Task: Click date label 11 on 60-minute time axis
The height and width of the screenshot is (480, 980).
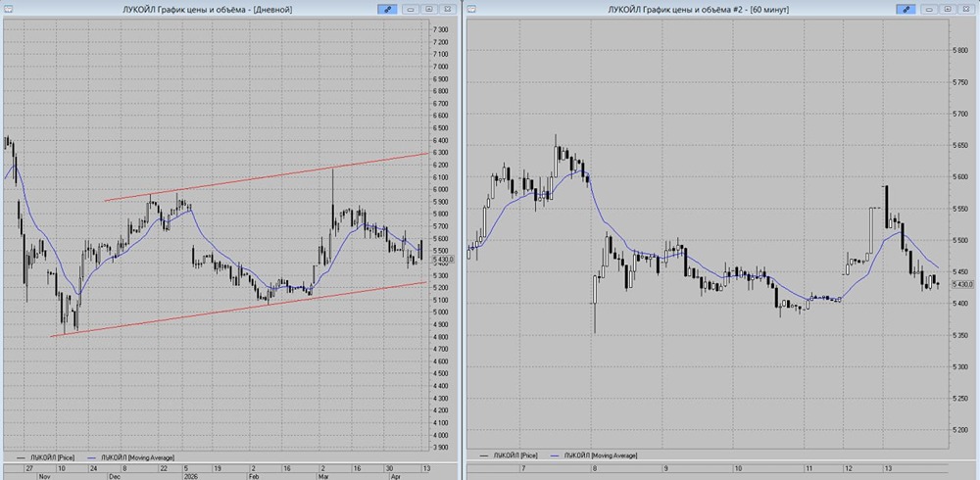Action: (x=808, y=467)
